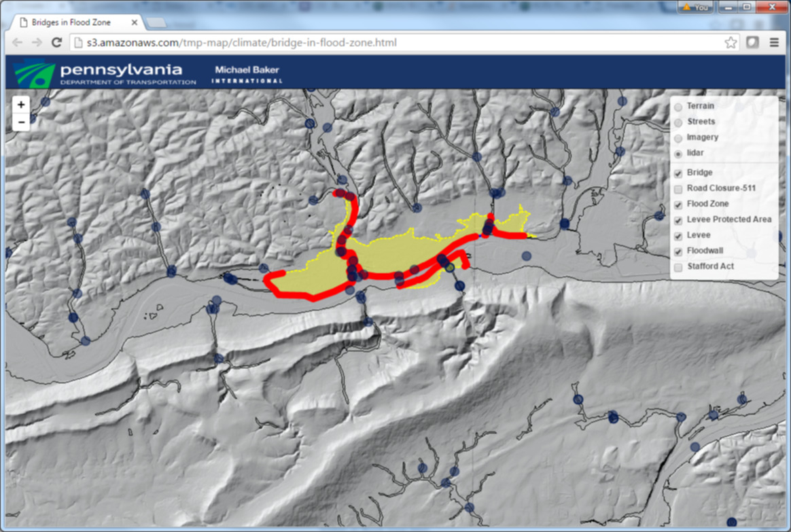791x532 pixels.
Task: Bookmark this page with the star
Action: (x=731, y=43)
